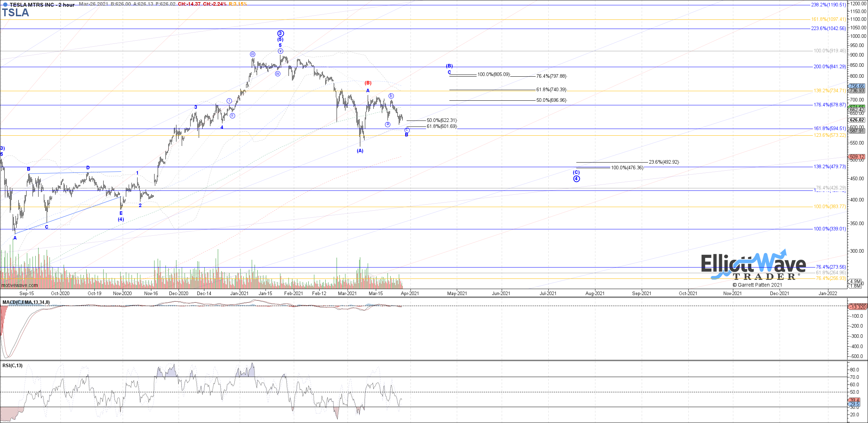Select the orange 123.6%(573.22) label

[830, 135]
